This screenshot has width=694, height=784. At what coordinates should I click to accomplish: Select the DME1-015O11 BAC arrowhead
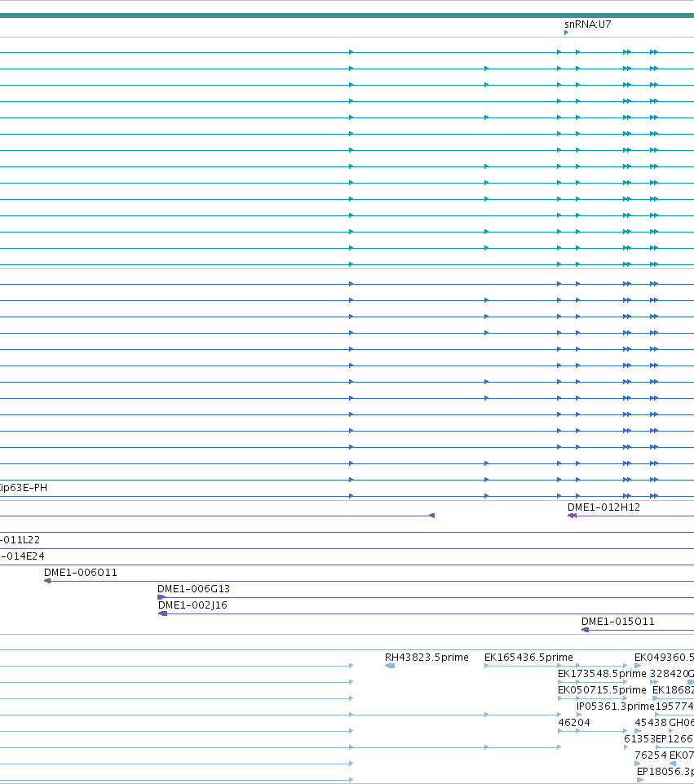click(585, 630)
